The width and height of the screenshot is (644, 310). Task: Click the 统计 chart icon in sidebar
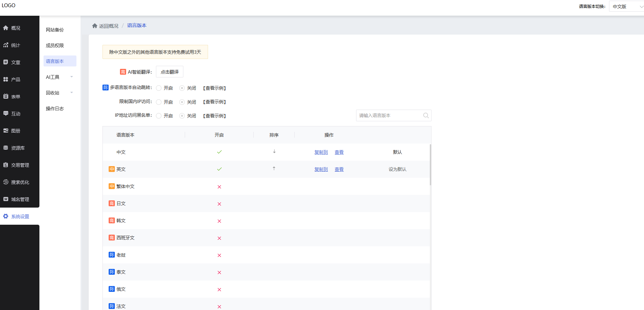[6, 45]
